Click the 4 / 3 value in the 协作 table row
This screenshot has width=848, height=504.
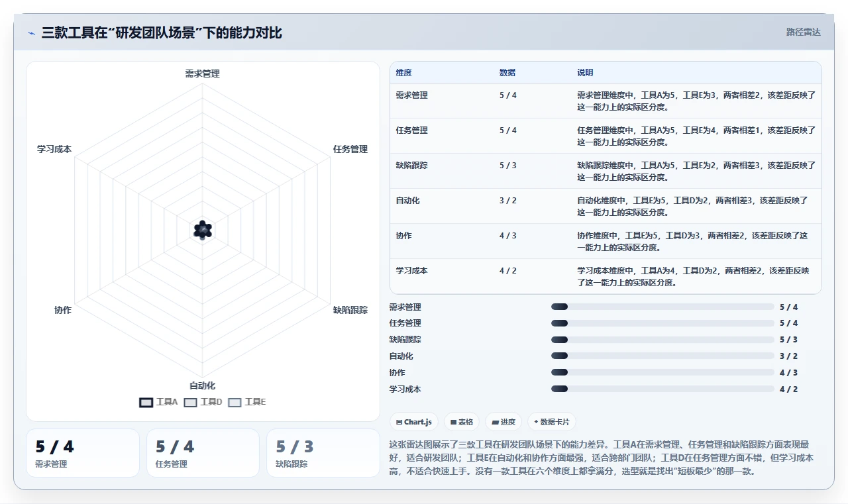point(508,235)
